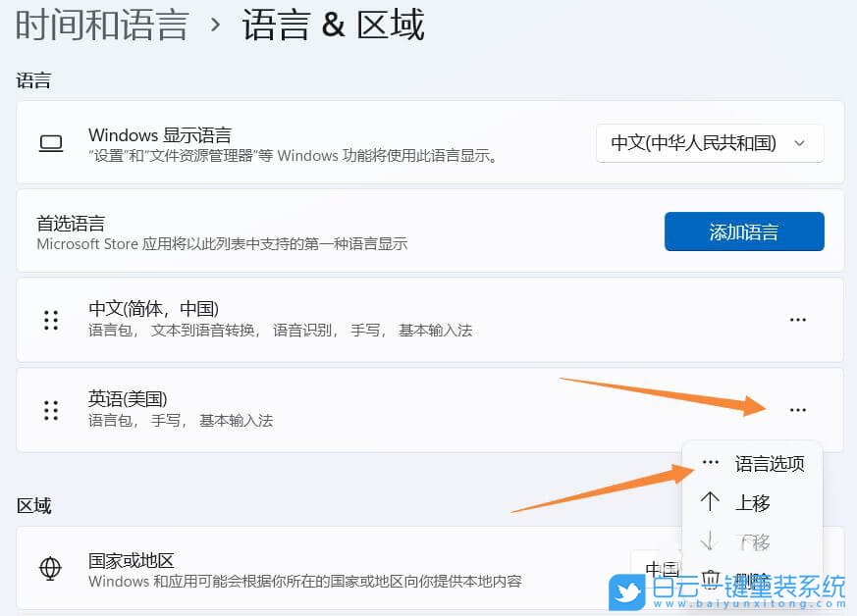Click the drag handle of 英语(美国)
Screen dimensions: 857x616
click(x=50, y=409)
